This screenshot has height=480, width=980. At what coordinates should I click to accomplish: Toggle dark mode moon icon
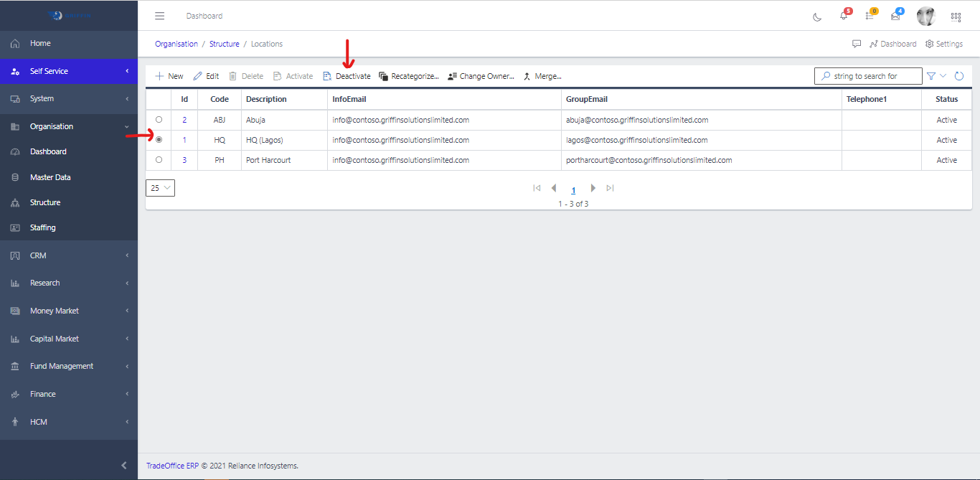click(817, 17)
